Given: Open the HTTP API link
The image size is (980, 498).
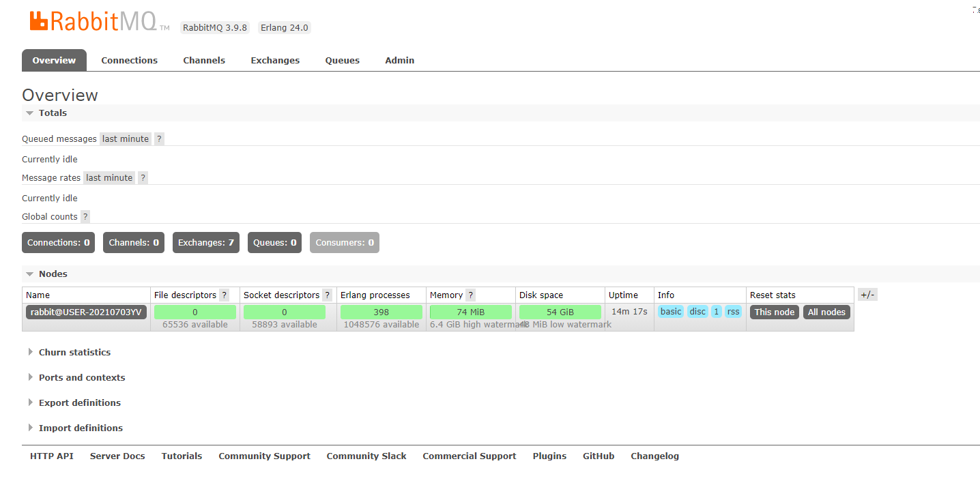Looking at the screenshot, I should click(52, 456).
